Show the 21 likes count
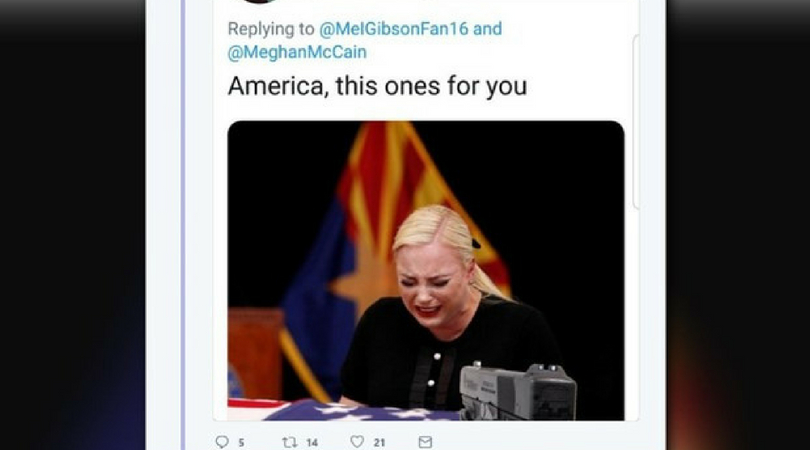The height and width of the screenshot is (450, 810). point(380,443)
